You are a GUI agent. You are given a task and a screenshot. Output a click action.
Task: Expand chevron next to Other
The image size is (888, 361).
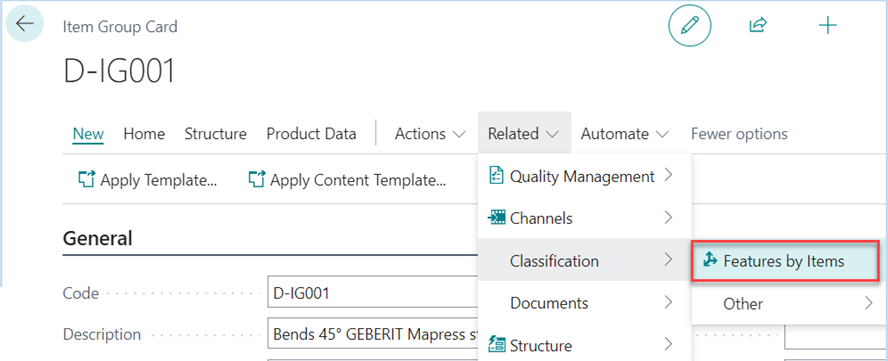[869, 303]
